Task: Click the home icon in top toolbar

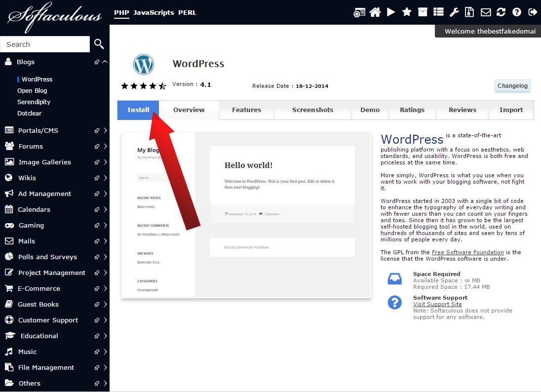Action: (x=375, y=12)
